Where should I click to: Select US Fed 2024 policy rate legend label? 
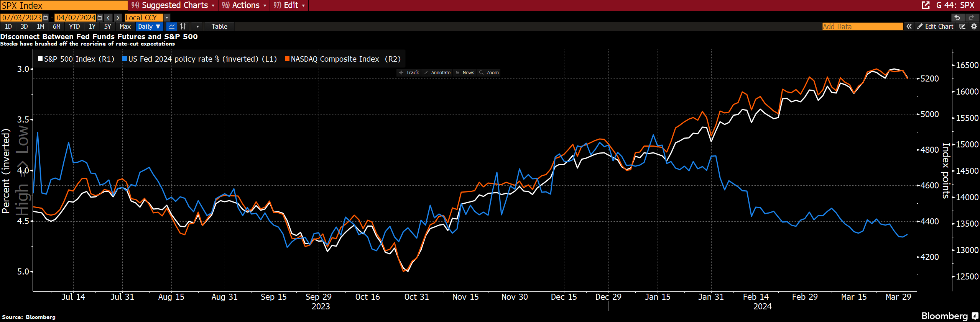[202, 59]
